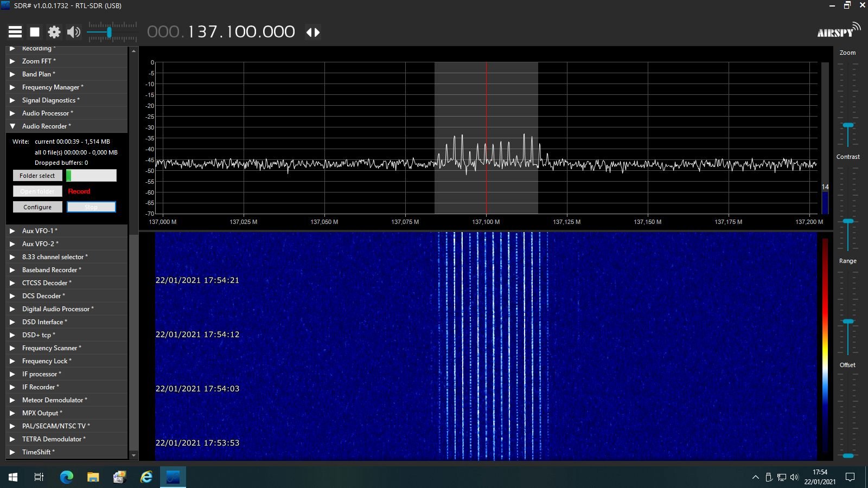Click the tuning arrows icon beside frequency
The height and width of the screenshot is (488, 868).
(313, 32)
